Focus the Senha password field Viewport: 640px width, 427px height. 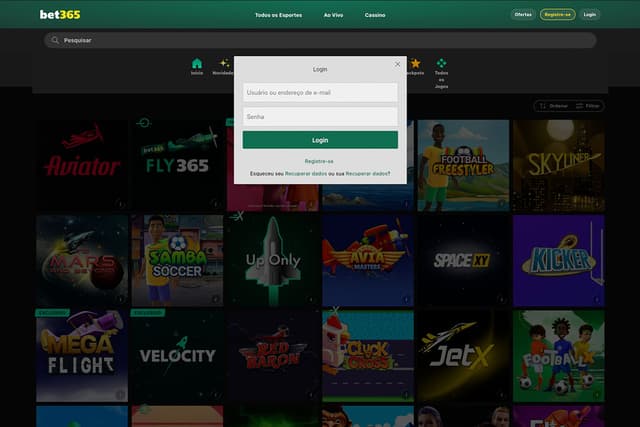pos(320,117)
